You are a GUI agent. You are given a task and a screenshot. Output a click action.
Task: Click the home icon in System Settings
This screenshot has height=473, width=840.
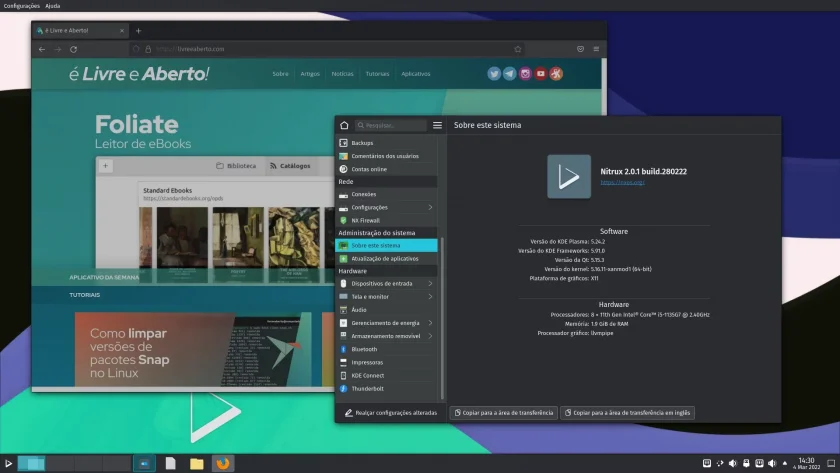(x=344, y=125)
